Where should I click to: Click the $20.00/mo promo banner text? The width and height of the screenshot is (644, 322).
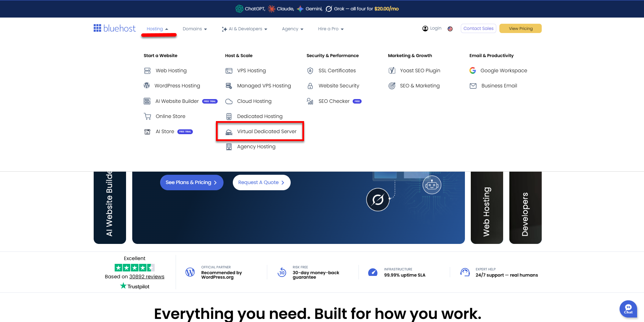click(x=386, y=9)
